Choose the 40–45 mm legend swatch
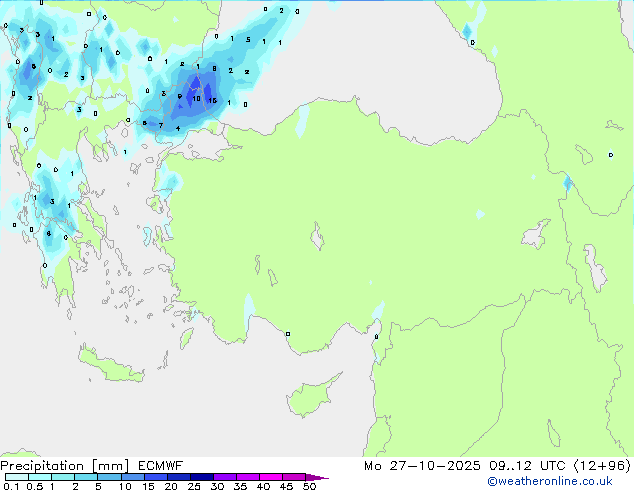 point(271,477)
